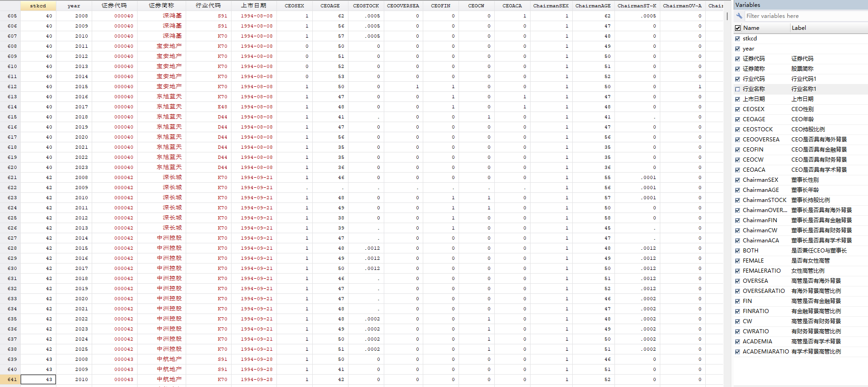The image size is (868, 387).
Task: Uncheck the CWRATIO variable checkbox
Action: [738, 331]
